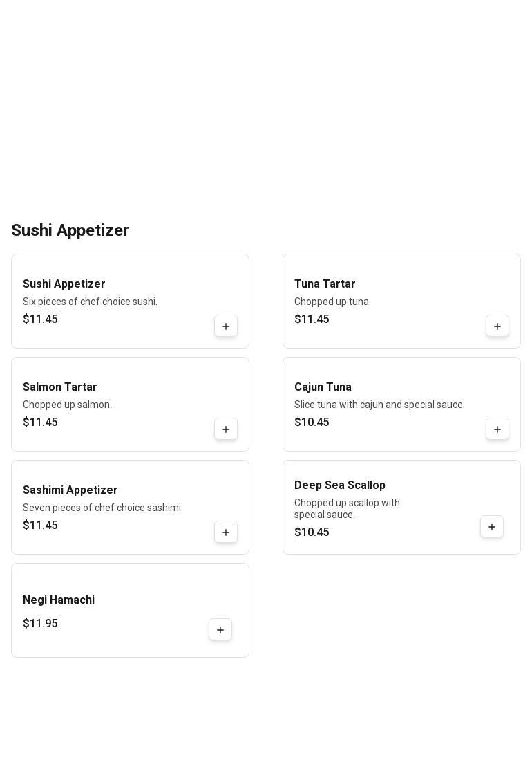This screenshot has height=769, width=532.
Task: Select the "Chopped up scallop" description
Action: point(347,508)
